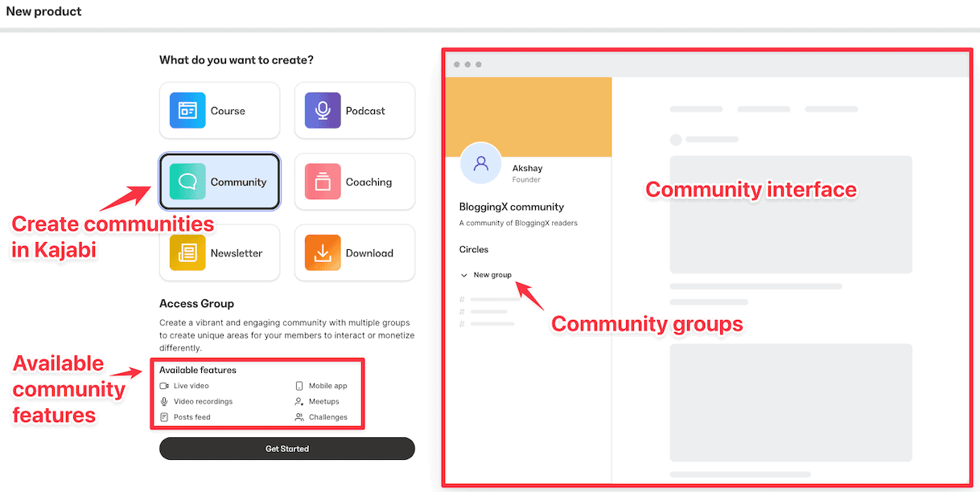The width and height of the screenshot is (980, 492).
Task: Collapse the New group section in Circles
Action: pos(464,274)
